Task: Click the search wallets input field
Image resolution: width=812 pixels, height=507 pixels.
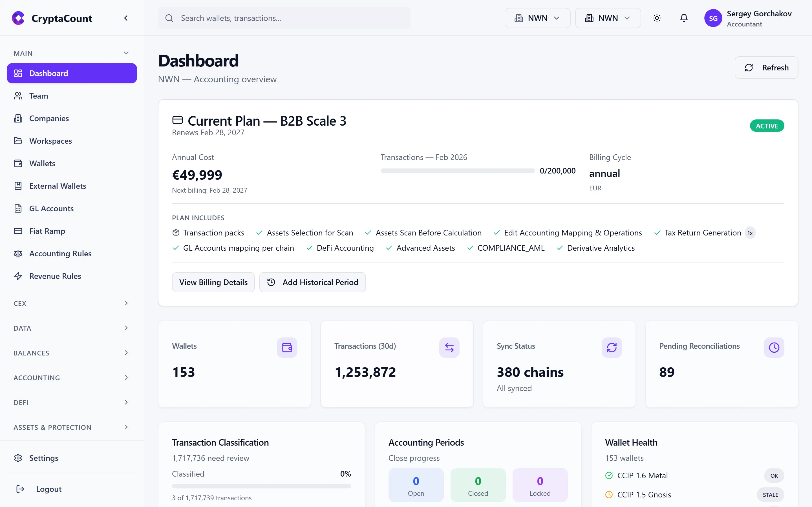Action: [x=284, y=18]
